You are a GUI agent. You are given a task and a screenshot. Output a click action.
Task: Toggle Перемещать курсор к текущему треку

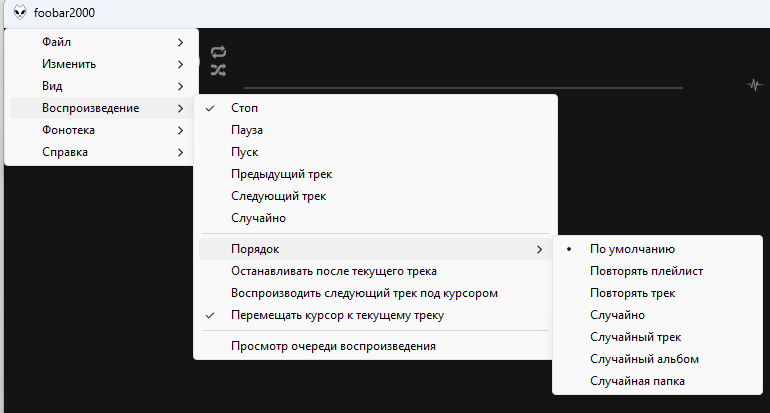coord(336,316)
